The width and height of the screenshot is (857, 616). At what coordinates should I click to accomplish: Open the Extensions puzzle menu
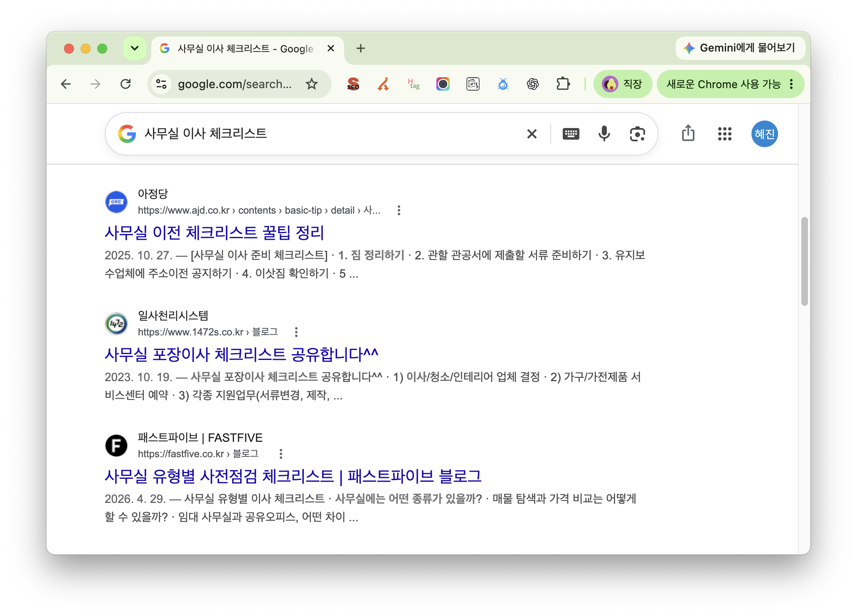(563, 84)
